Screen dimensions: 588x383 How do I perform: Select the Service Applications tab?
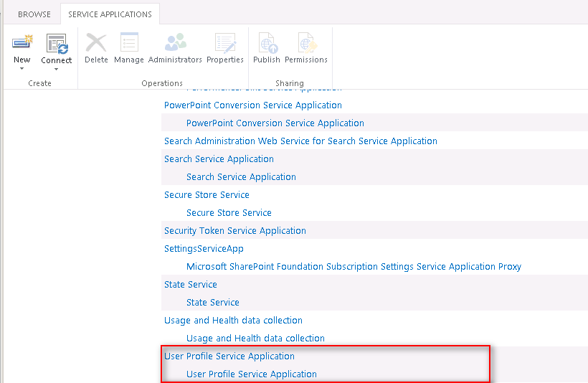110,14
